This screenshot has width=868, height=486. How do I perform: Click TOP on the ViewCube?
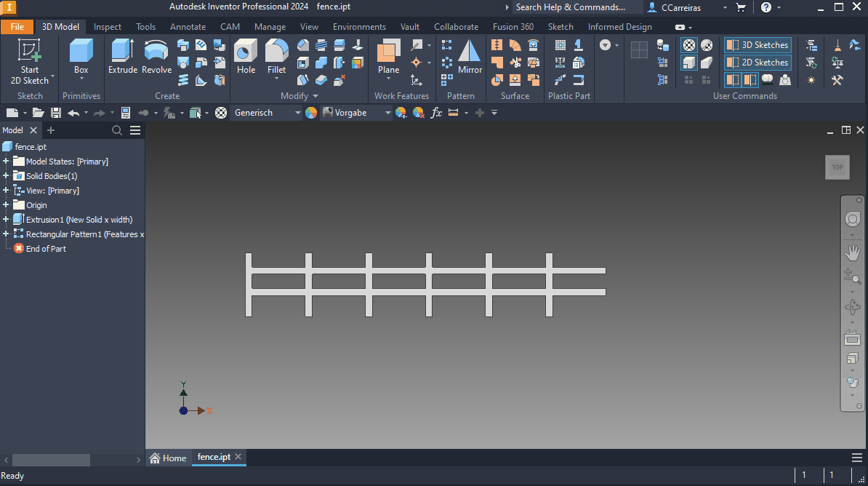click(x=837, y=167)
